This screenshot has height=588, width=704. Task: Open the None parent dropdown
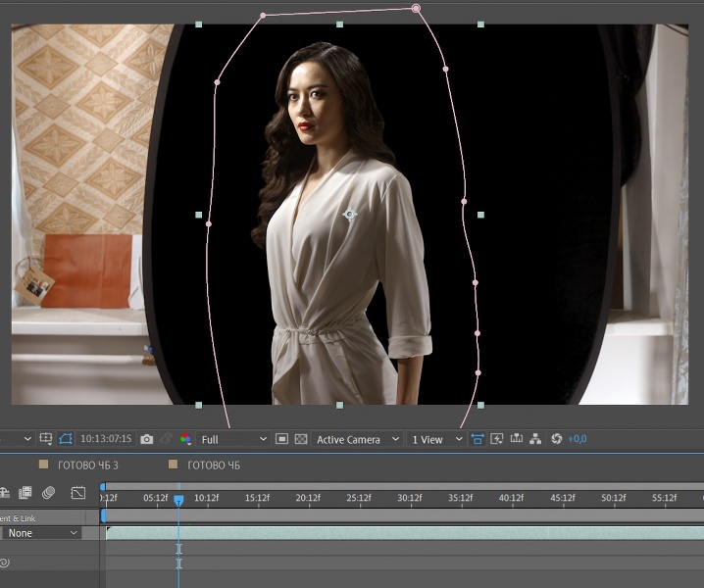coord(42,533)
